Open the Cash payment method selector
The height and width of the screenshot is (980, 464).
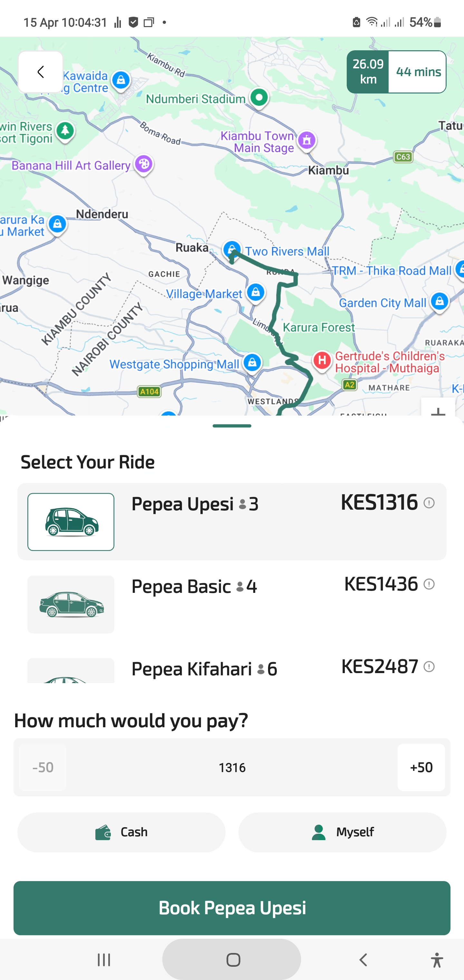pos(121,832)
